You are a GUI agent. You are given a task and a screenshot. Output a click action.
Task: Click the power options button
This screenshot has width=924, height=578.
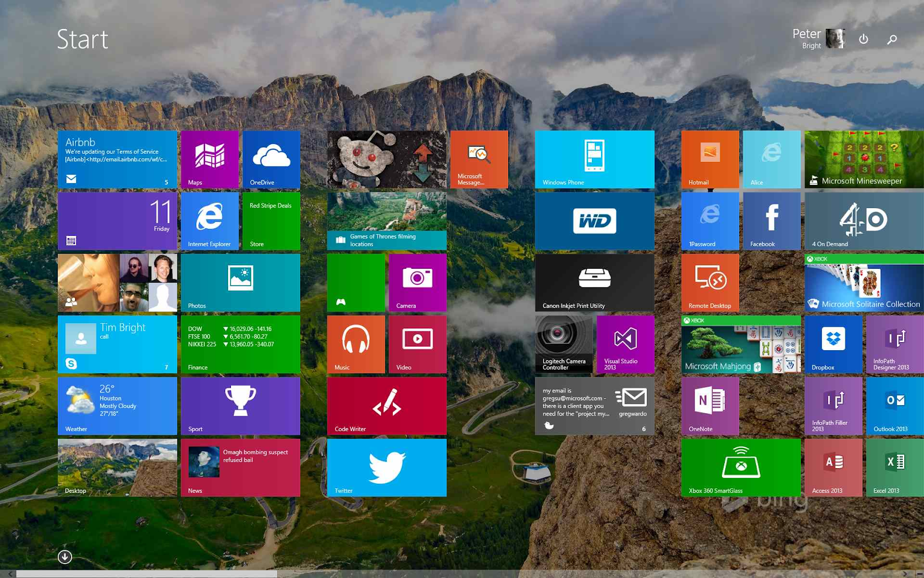(x=863, y=39)
